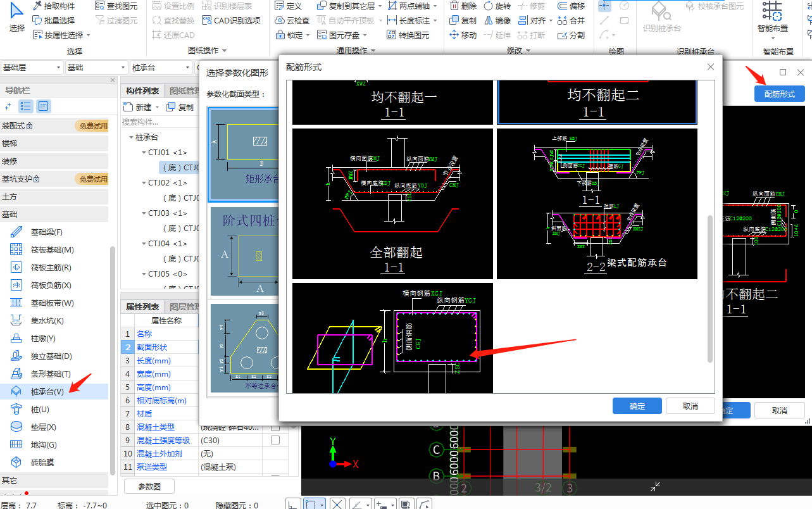Click the 长度标注 length dimension tool

tap(409, 20)
